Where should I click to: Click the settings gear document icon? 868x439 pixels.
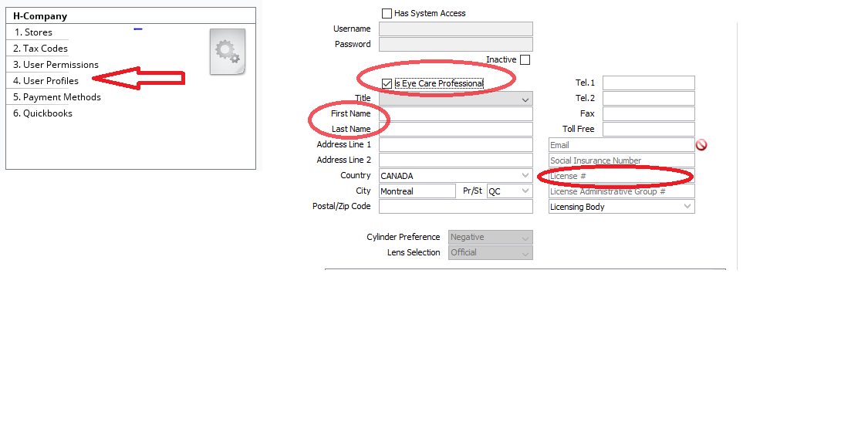[228, 52]
